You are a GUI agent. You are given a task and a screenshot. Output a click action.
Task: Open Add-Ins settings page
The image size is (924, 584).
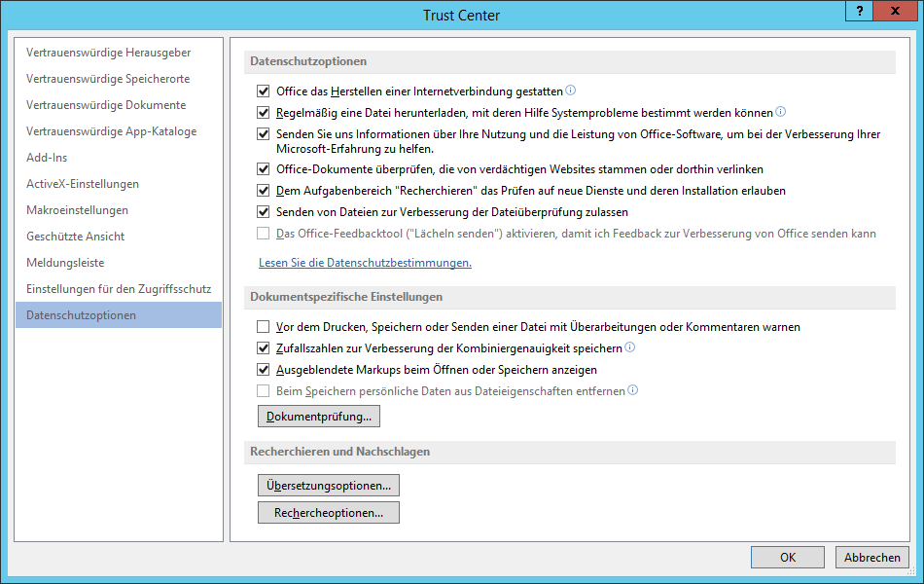pyautogui.click(x=119, y=158)
